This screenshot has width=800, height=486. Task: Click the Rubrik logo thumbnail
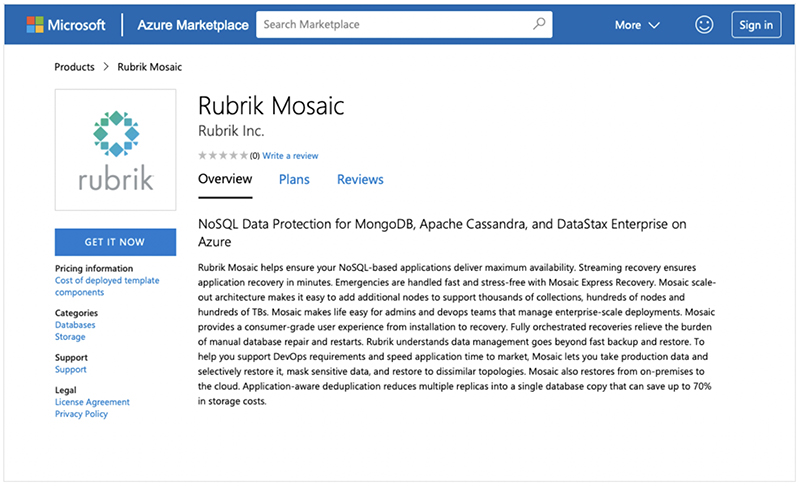tap(115, 150)
